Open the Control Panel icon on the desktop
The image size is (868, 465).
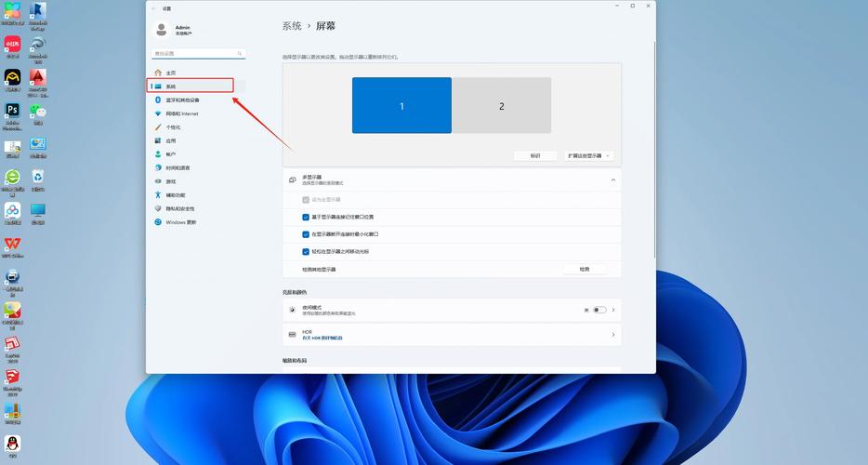click(38, 143)
